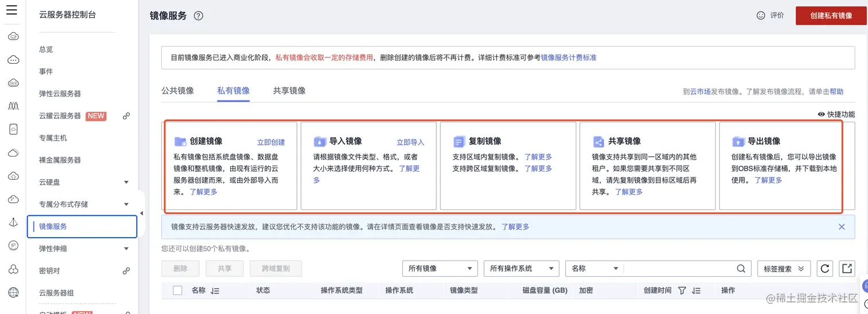Viewport: 868px width, 314px height.
Task: Click the 跨域复制 button
Action: coord(276,269)
